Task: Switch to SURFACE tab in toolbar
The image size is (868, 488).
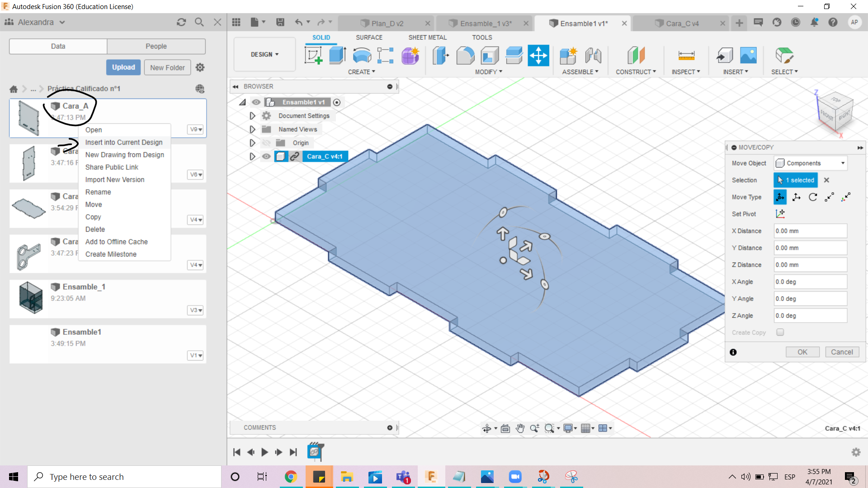Action: click(369, 37)
